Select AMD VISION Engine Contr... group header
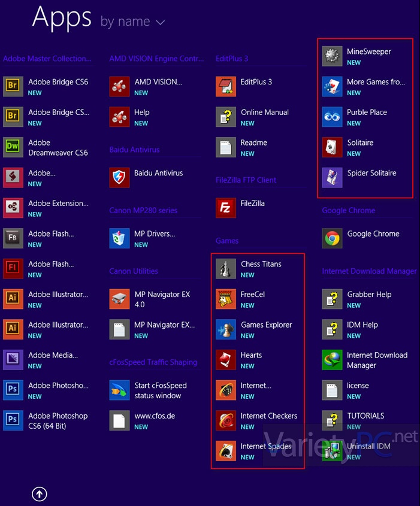 (x=156, y=59)
